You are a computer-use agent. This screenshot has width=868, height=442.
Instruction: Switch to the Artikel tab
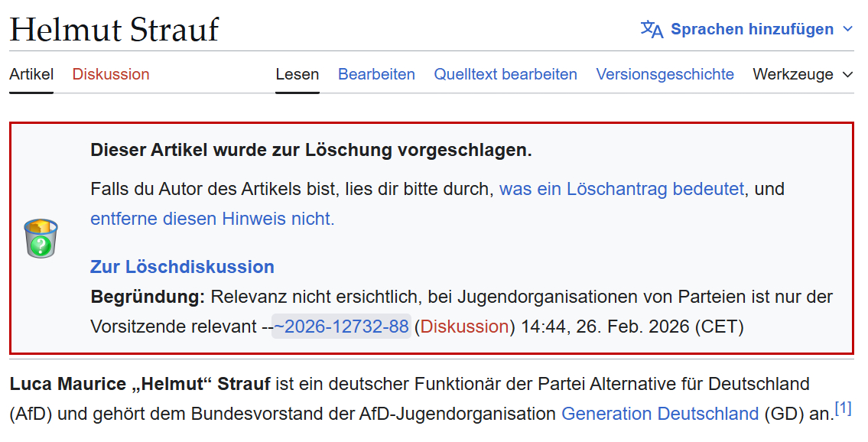(31, 74)
